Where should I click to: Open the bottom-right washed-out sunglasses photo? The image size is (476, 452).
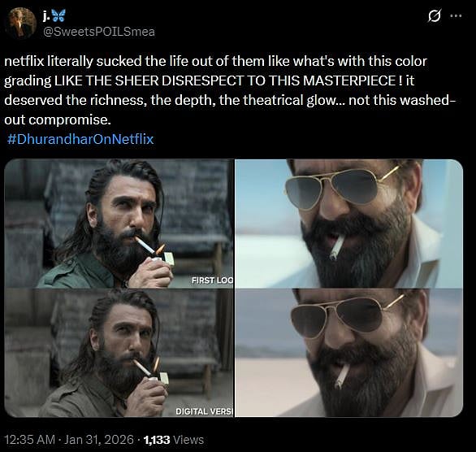[349, 353]
